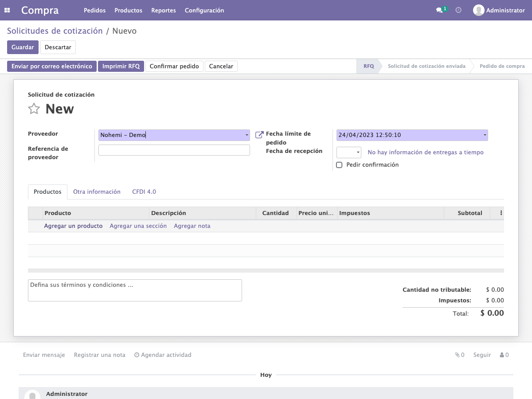Click No hay información de entregas link

tap(426, 153)
